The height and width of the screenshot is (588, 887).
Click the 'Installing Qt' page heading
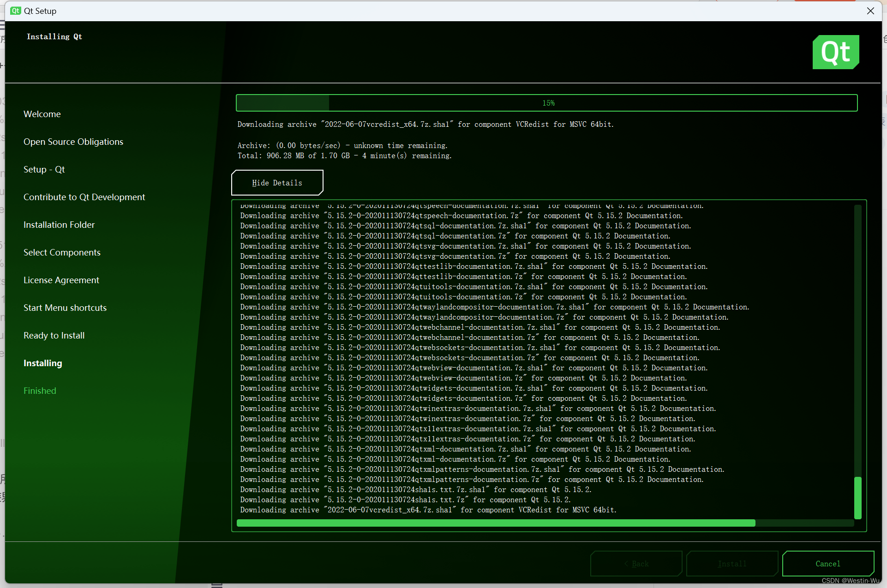pyautogui.click(x=54, y=36)
